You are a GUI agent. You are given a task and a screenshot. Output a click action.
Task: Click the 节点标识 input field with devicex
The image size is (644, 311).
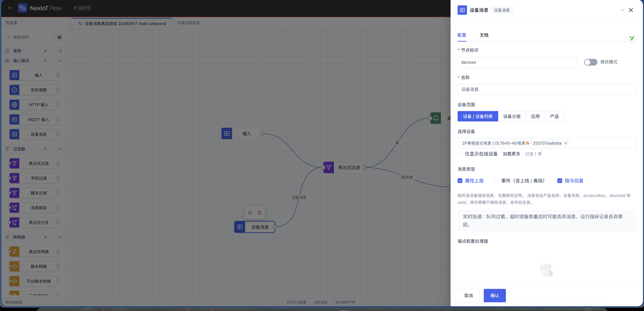click(x=517, y=62)
